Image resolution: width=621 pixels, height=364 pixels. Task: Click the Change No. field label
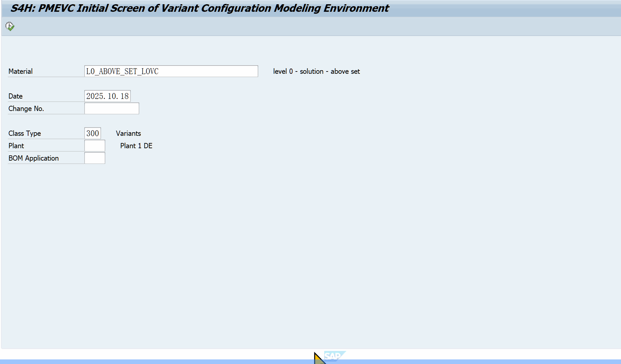tap(26, 109)
